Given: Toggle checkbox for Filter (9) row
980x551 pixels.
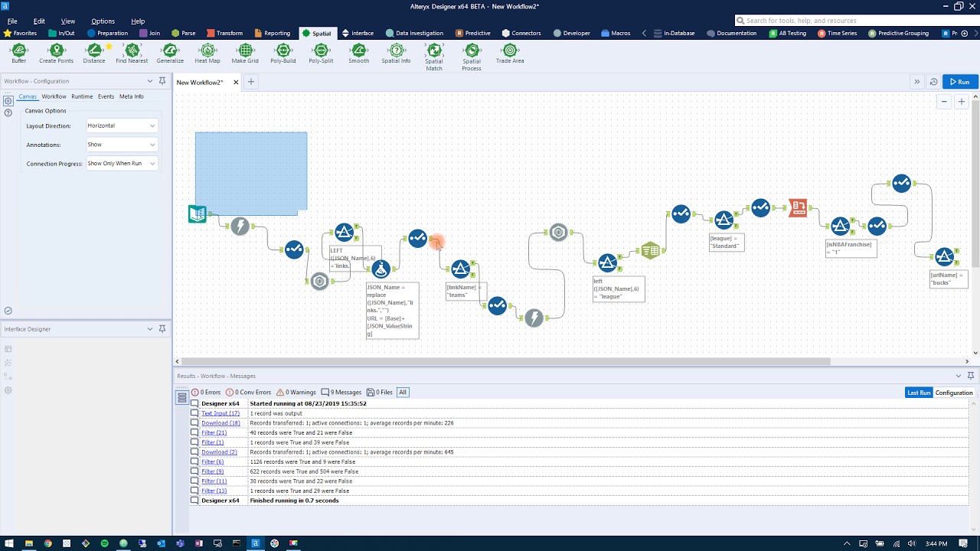Looking at the screenshot, I should pos(194,471).
